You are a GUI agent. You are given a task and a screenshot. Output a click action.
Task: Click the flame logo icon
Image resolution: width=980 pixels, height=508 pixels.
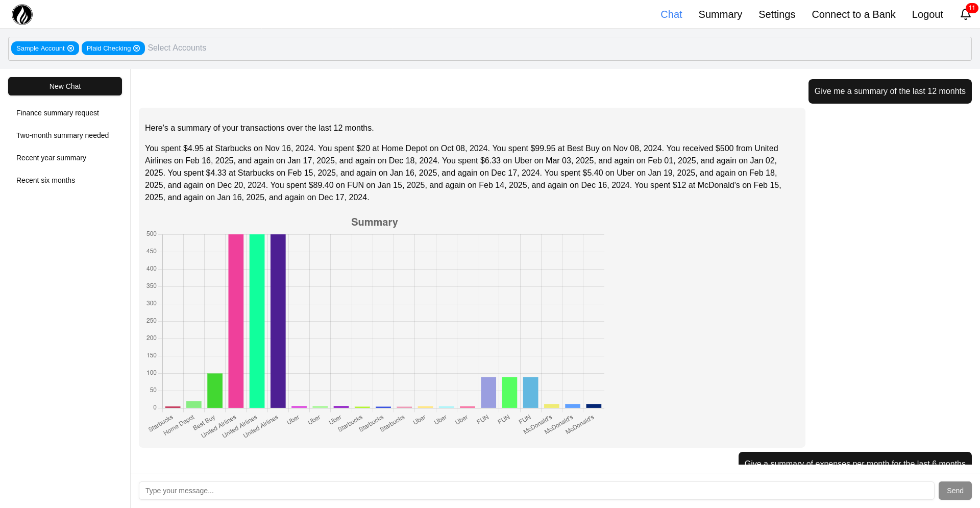point(22,14)
